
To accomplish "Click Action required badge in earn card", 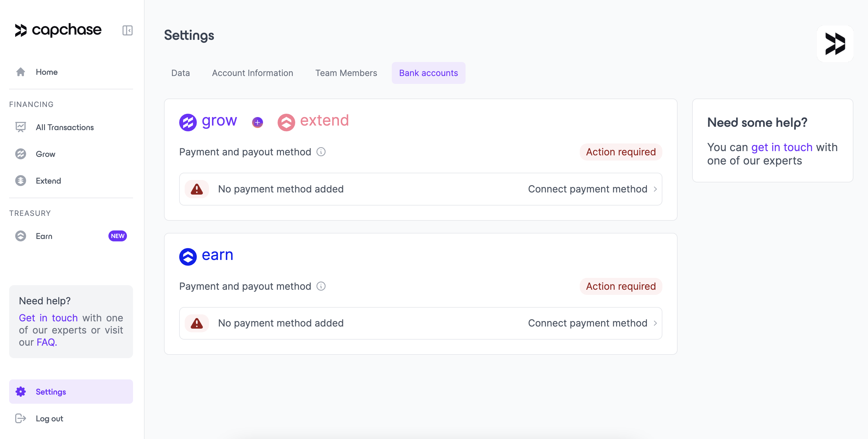I will pyautogui.click(x=621, y=286).
